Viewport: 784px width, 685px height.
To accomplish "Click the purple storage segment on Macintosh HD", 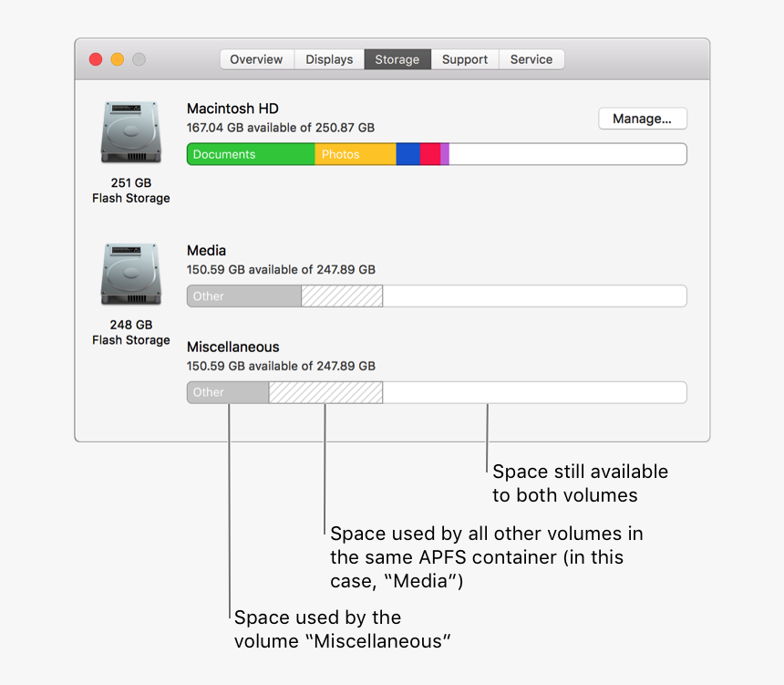I will (x=445, y=153).
